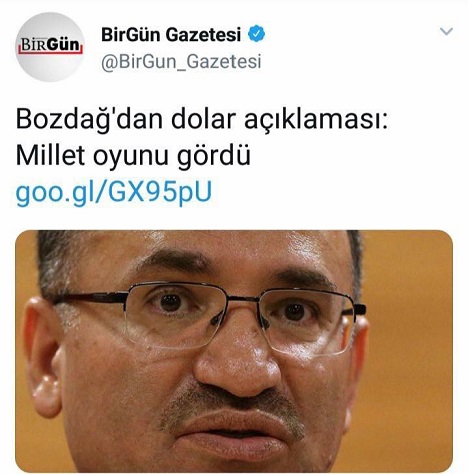
Task: Open the BirGün profile avatar
Action: pos(50,47)
